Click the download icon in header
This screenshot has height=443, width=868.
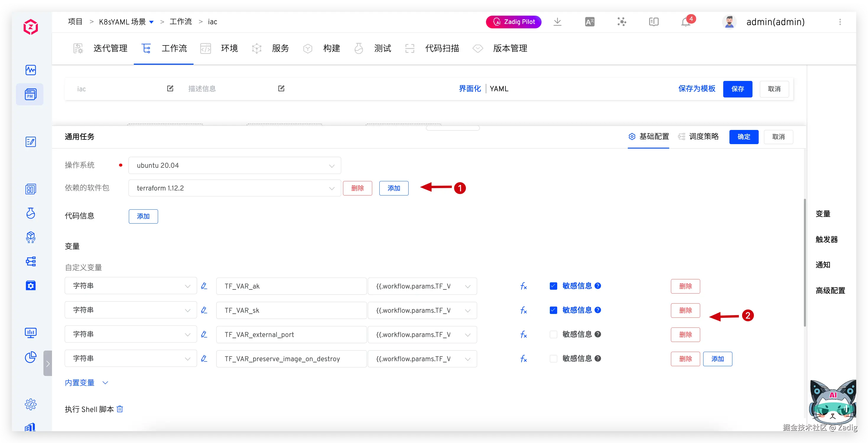tap(557, 22)
